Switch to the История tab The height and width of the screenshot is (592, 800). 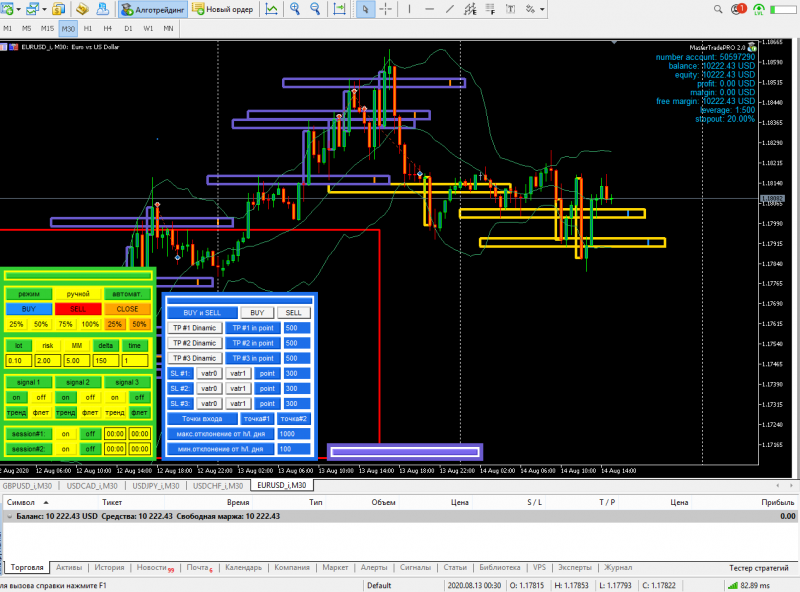pyautogui.click(x=109, y=568)
